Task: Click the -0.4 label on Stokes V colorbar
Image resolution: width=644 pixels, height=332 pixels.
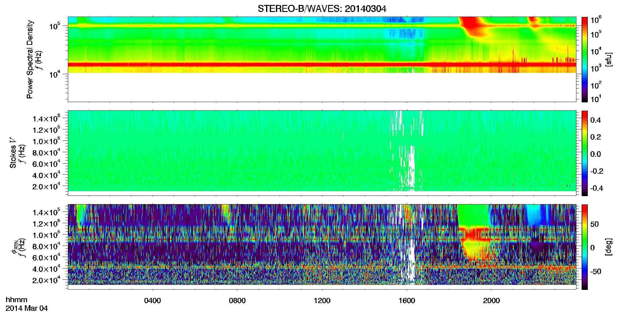Action: [597, 188]
